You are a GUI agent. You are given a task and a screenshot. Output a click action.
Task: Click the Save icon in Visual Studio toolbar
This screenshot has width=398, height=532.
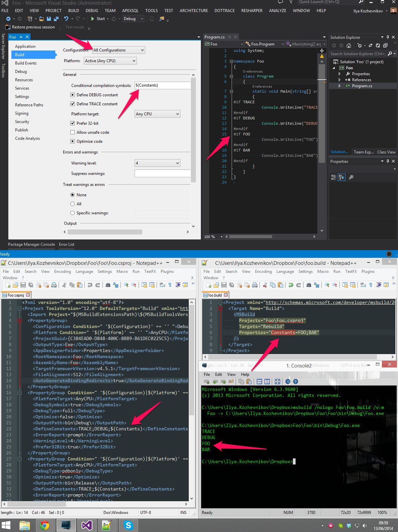[49, 19]
